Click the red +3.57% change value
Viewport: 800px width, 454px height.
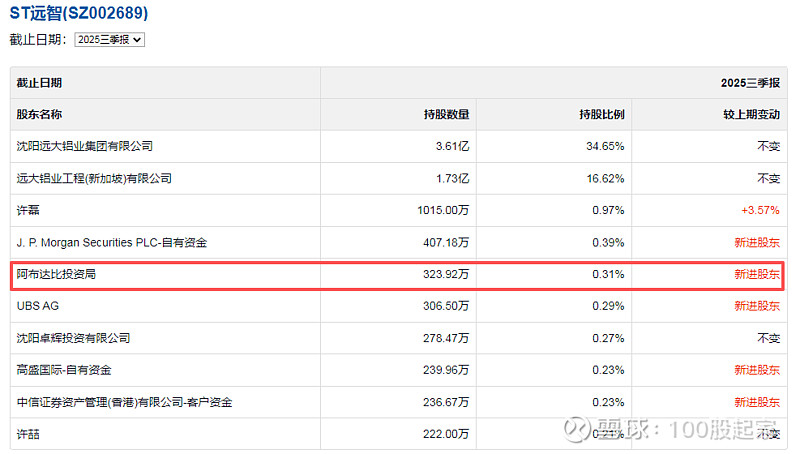(x=759, y=210)
